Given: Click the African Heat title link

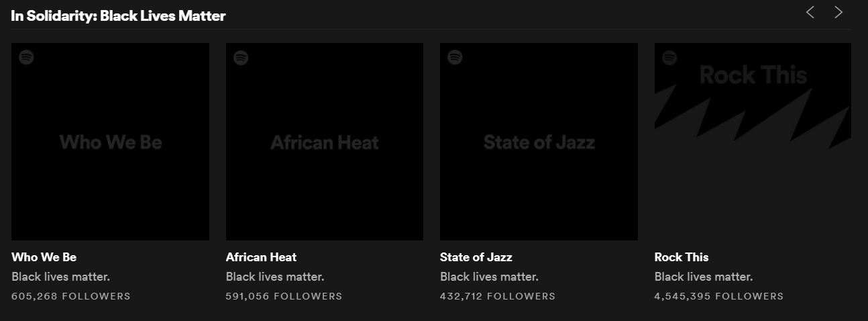Looking at the screenshot, I should point(261,257).
